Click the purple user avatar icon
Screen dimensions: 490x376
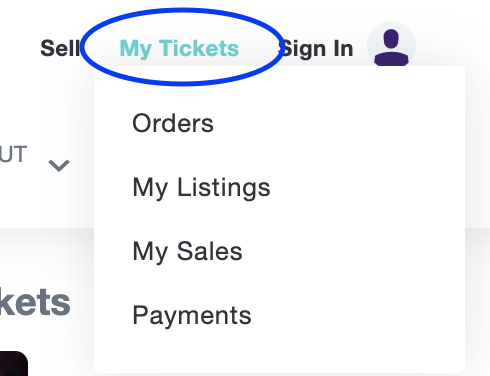tap(391, 45)
